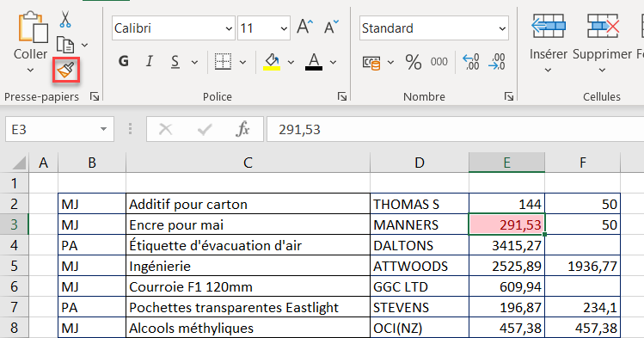This screenshot has width=644, height=338.
Task: Open the font size 11 dropdown
Action: tap(284, 28)
